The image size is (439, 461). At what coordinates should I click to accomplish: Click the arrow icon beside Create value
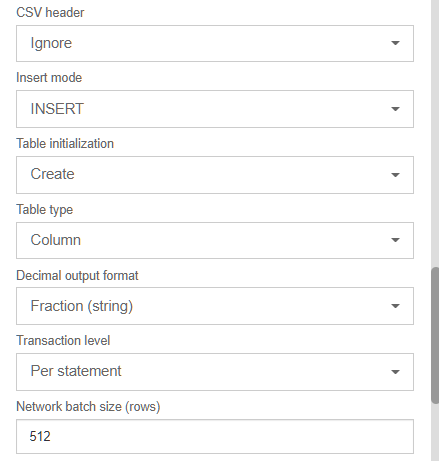click(395, 175)
